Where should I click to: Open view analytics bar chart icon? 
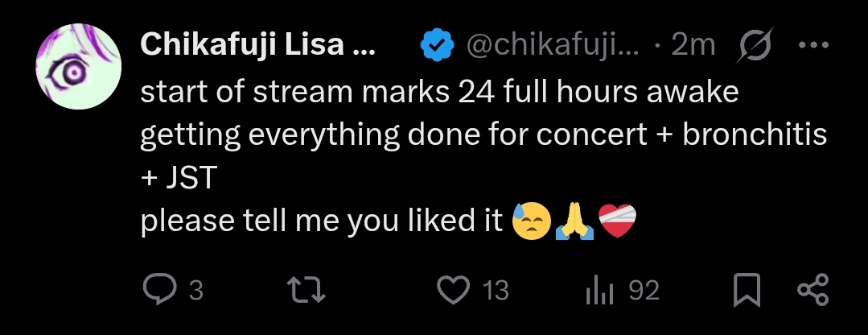tap(599, 291)
